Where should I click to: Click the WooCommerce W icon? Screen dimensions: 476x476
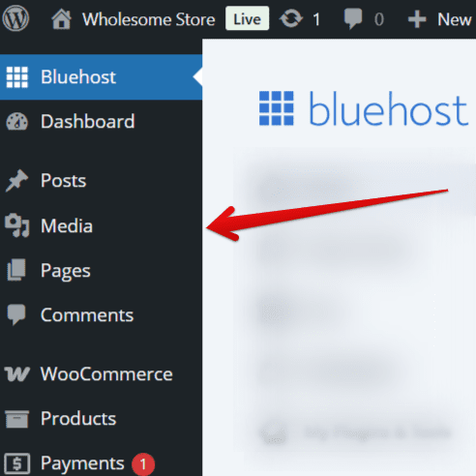(17, 374)
